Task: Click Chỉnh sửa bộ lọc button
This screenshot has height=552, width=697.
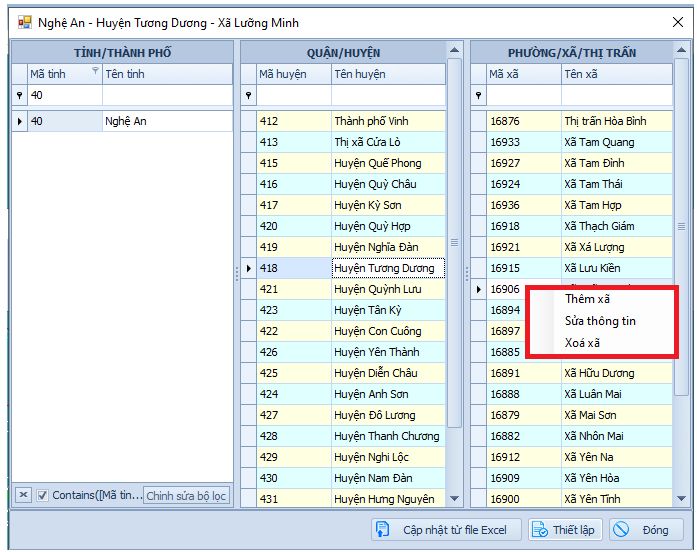Action: (x=186, y=496)
